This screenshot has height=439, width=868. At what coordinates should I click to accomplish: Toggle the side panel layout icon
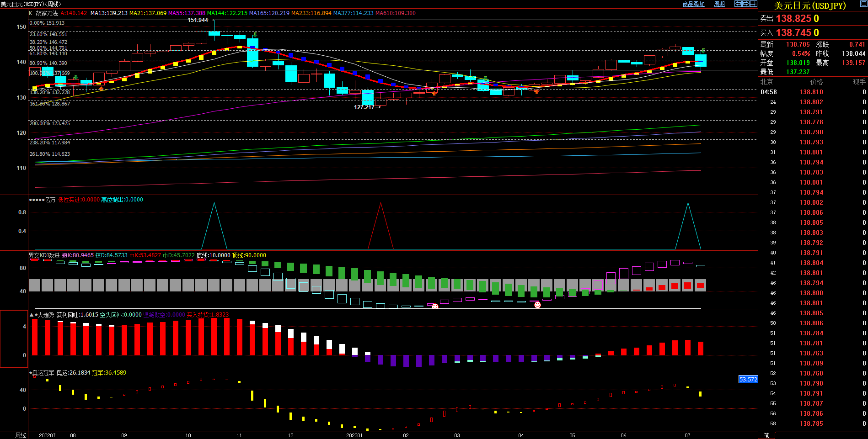[x=753, y=4]
